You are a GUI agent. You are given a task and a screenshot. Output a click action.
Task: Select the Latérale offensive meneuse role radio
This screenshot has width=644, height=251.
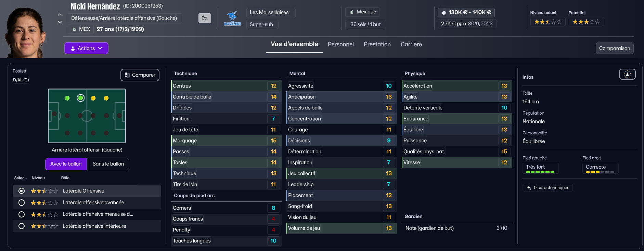point(22,214)
